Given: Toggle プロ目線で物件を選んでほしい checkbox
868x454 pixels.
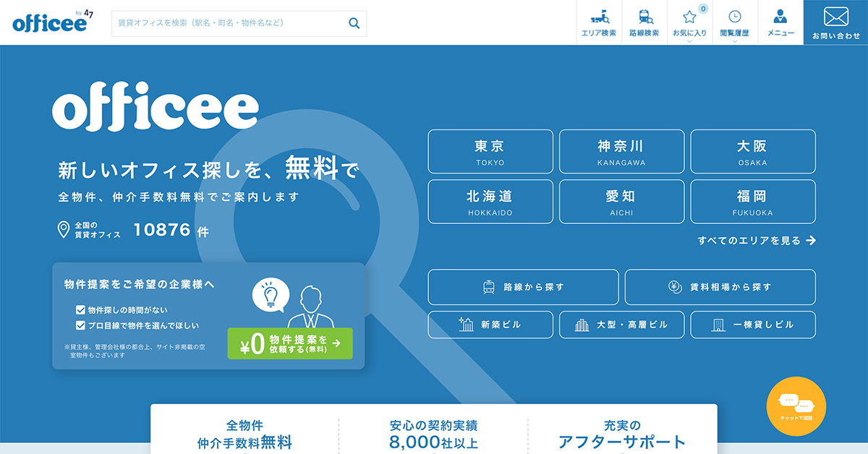Looking at the screenshot, I should coord(81,325).
